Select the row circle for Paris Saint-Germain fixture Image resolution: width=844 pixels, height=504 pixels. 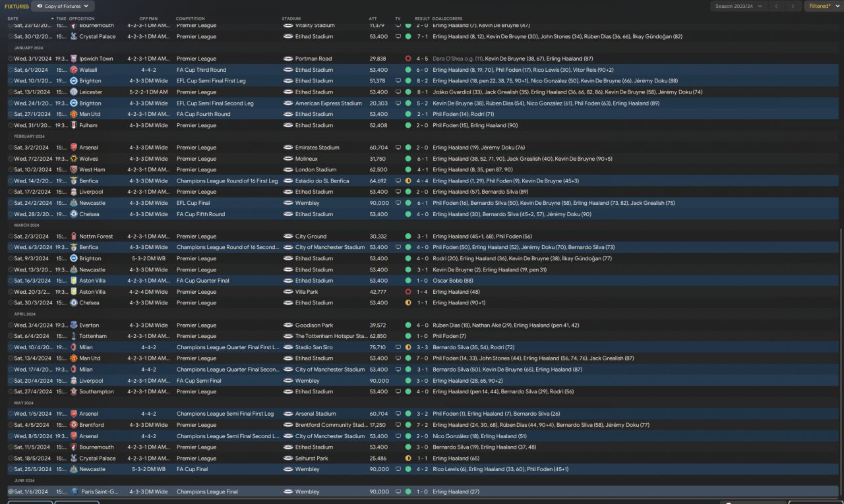point(11,491)
